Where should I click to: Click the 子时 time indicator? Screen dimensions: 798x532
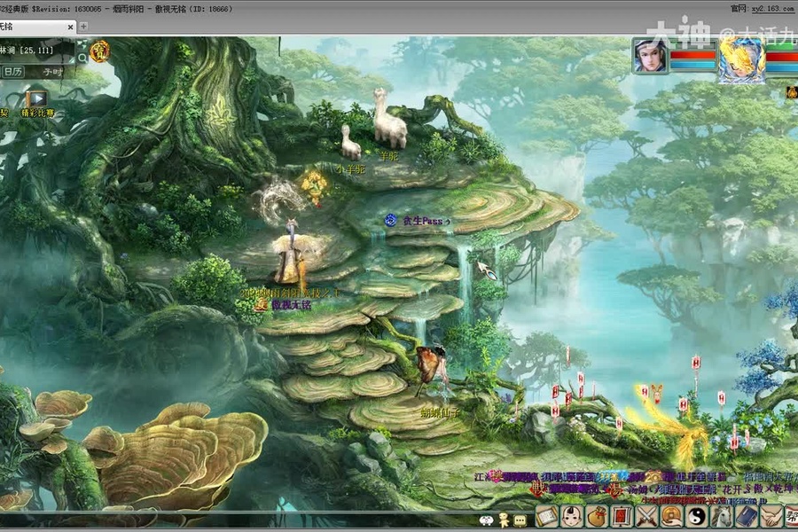pyautogui.click(x=52, y=72)
